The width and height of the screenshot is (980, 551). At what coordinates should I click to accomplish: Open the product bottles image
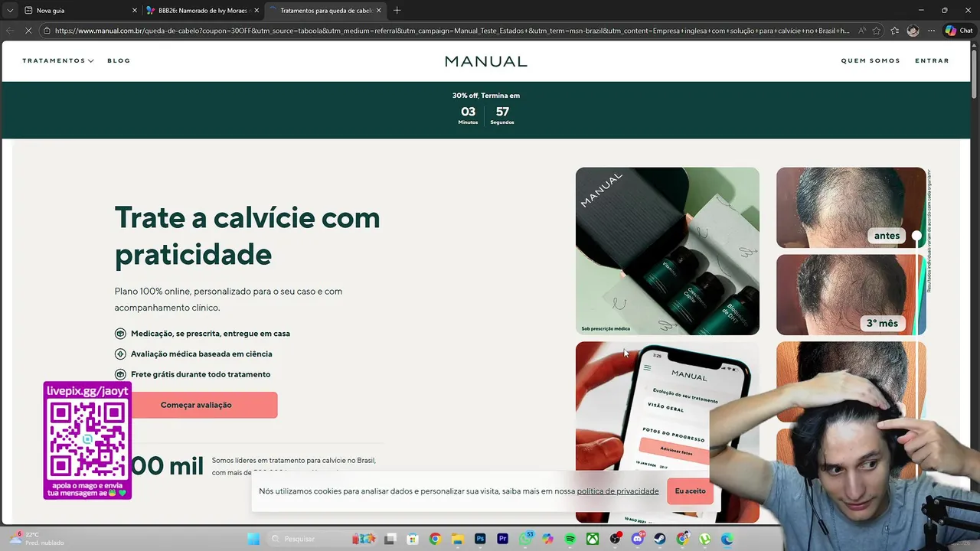coord(668,251)
